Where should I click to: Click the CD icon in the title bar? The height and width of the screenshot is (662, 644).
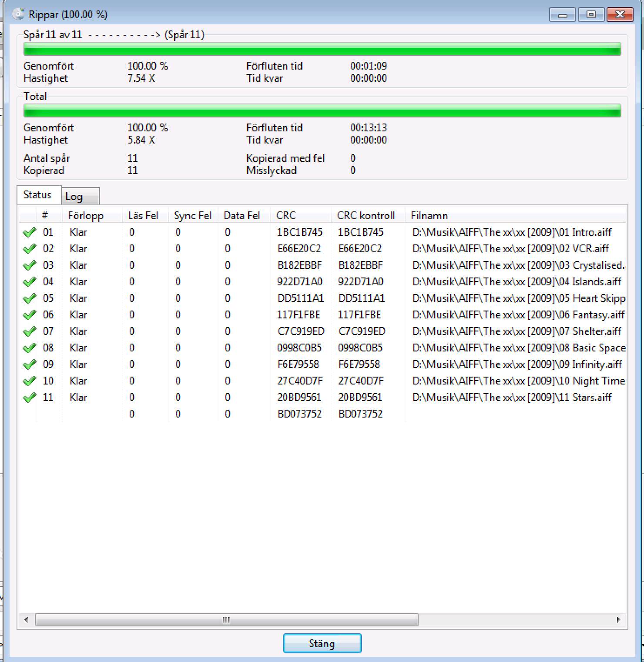[18, 14]
